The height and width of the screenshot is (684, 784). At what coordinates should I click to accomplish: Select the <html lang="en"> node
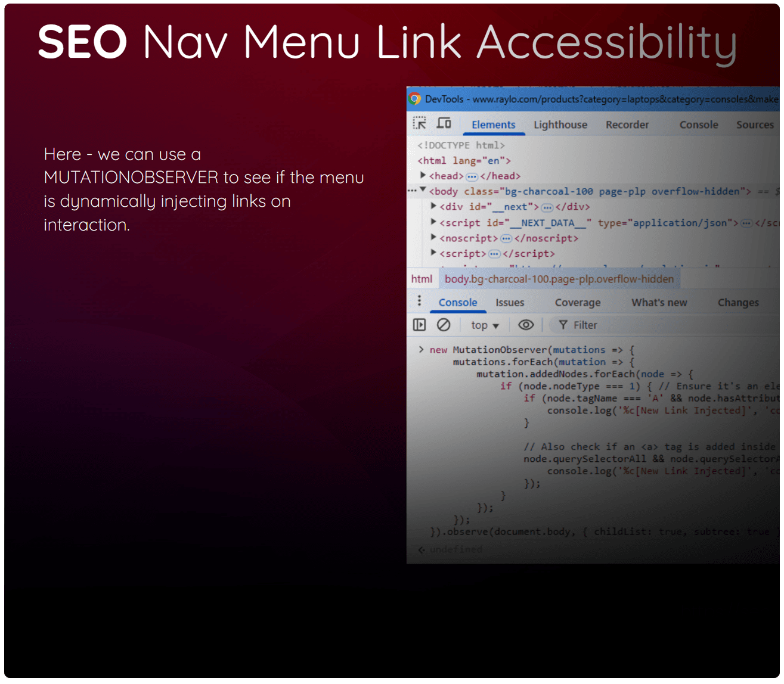click(x=464, y=161)
